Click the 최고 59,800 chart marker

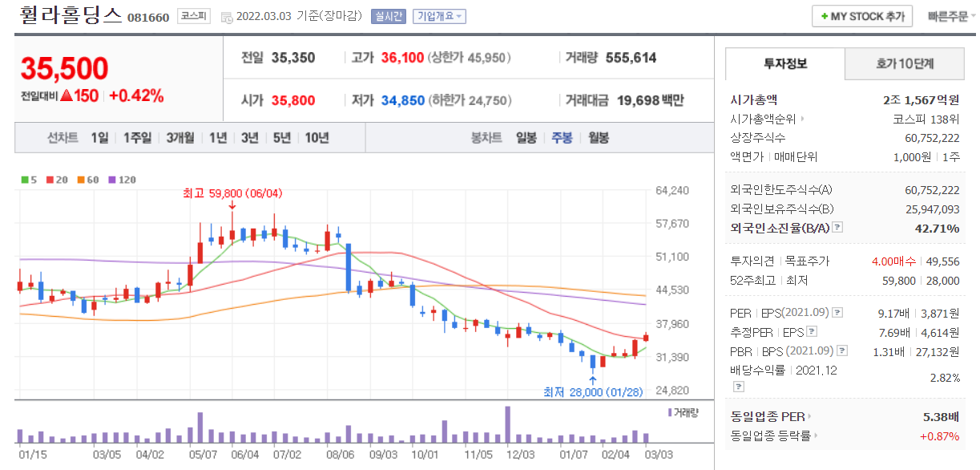[232, 193]
